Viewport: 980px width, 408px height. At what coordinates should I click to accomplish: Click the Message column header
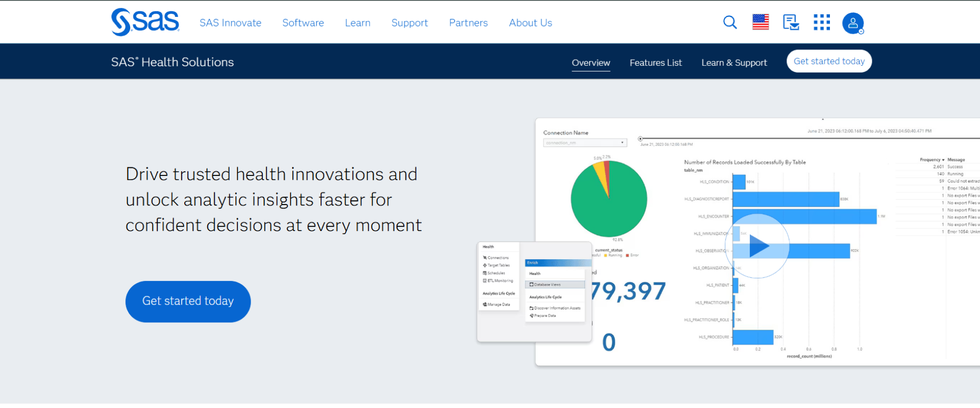pos(956,160)
